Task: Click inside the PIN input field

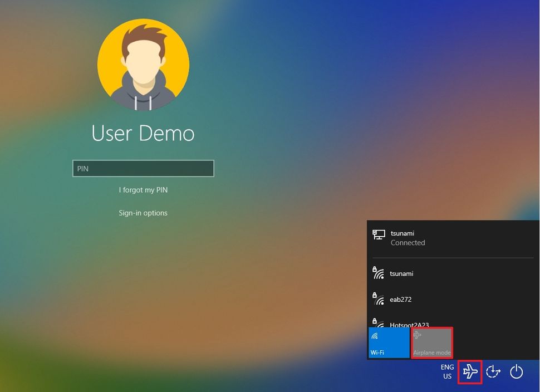Action: pos(143,168)
